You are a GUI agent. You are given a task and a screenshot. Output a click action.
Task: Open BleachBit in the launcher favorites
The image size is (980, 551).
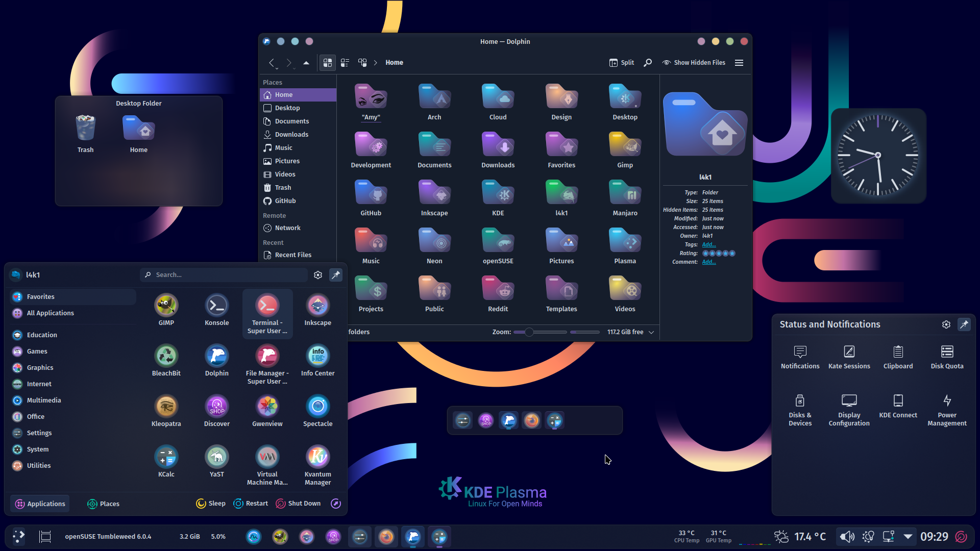166,360
